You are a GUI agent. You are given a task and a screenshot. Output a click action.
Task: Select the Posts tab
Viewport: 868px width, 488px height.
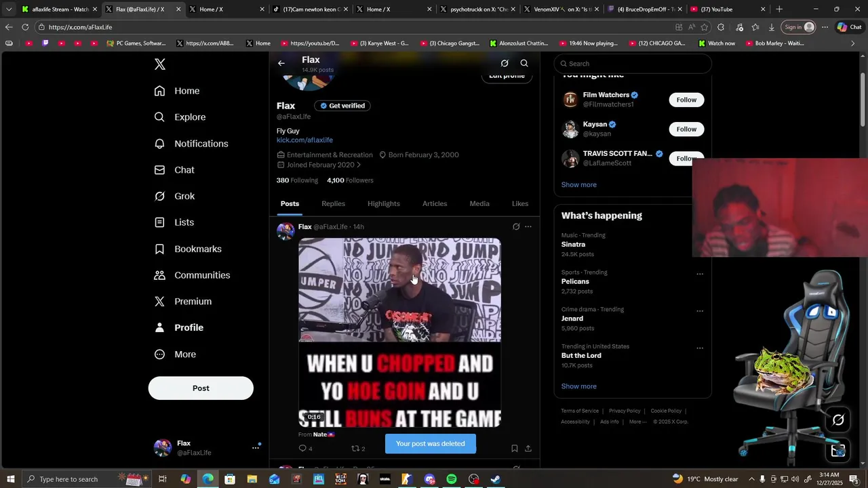290,204
